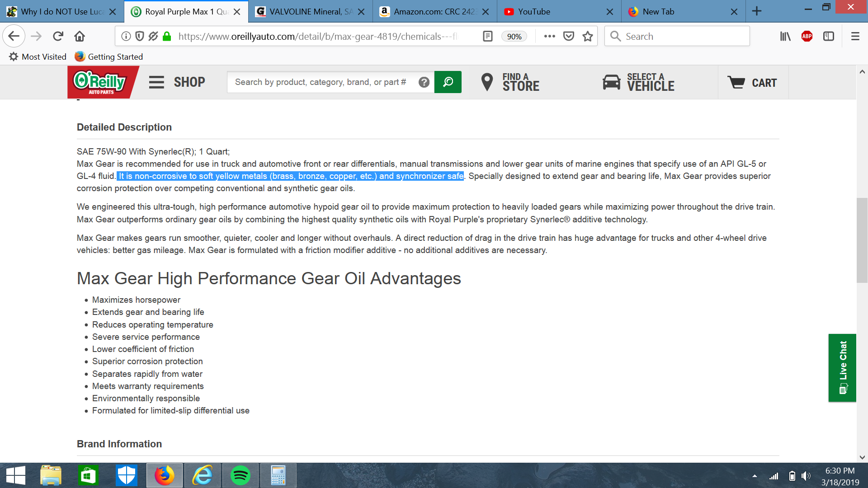This screenshot has width=868, height=488.
Task: Click Find a Store location pin
Action: (x=487, y=82)
